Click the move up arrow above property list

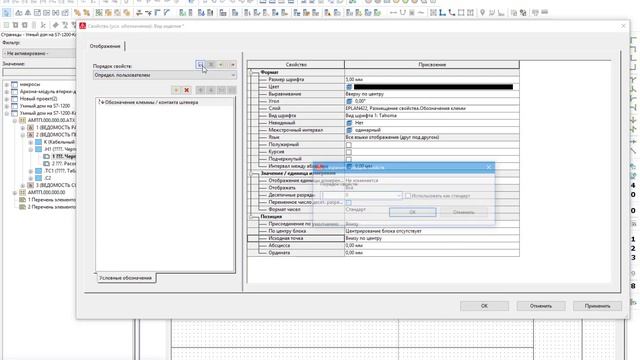point(200,90)
